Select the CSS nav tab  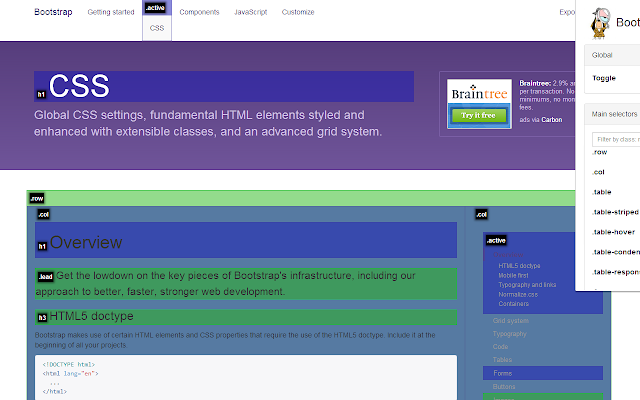(157, 28)
